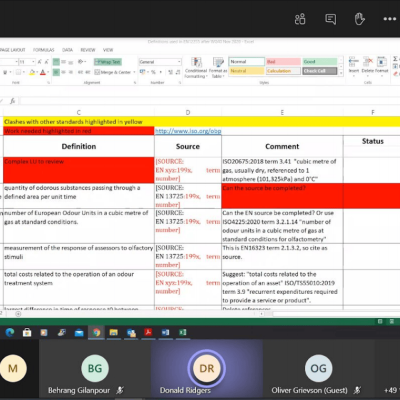Open Chrome from the taskbar
Viewport: 400px width, 400px height.
tap(96, 332)
